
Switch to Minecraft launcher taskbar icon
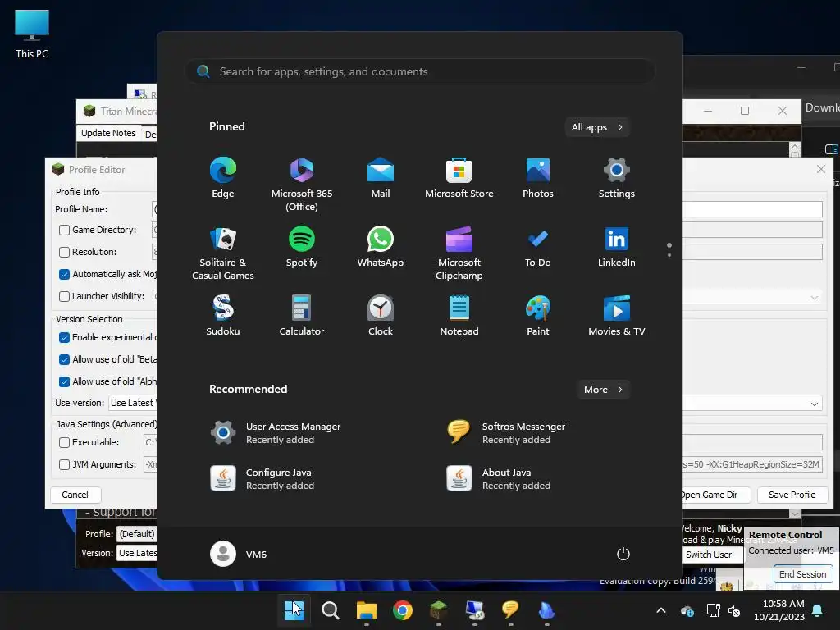pos(439,610)
